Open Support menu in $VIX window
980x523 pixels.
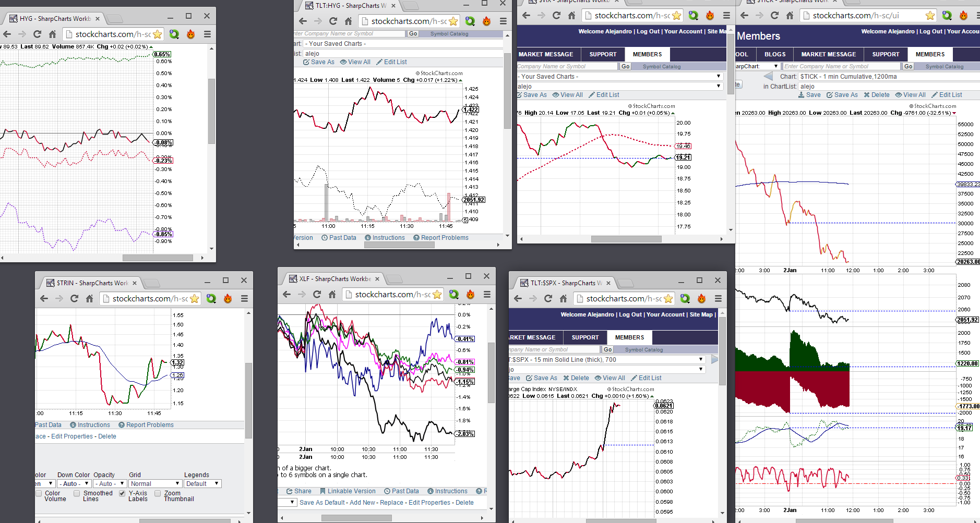(603, 54)
